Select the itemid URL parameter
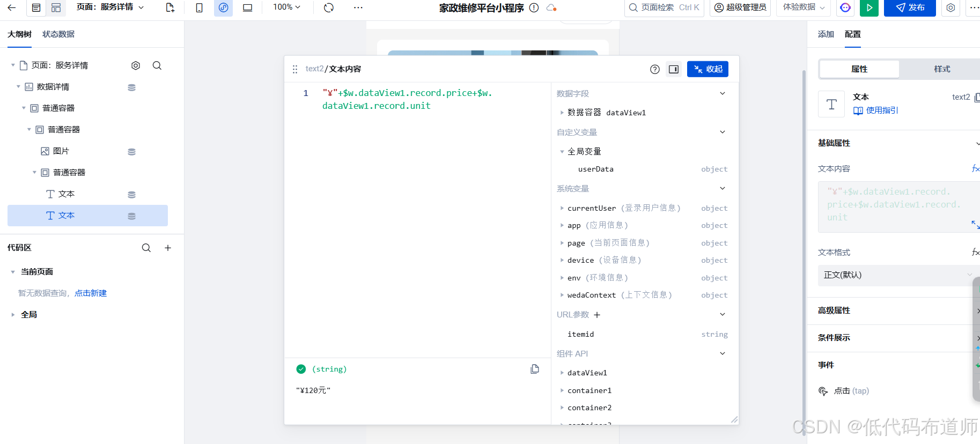The width and height of the screenshot is (980, 444). 580,334
